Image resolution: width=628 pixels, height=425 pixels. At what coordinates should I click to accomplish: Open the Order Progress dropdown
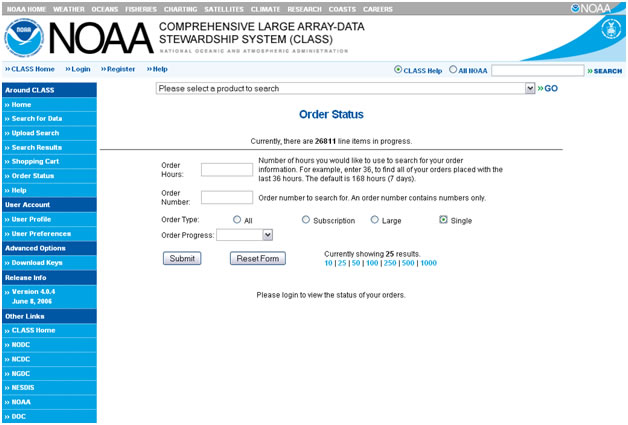245,235
